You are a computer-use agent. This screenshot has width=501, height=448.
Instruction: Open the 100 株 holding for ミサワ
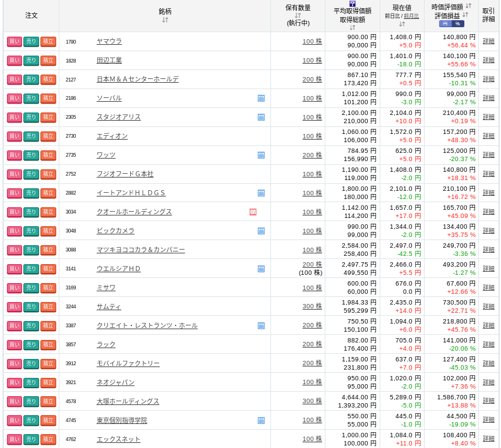(312, 288)
